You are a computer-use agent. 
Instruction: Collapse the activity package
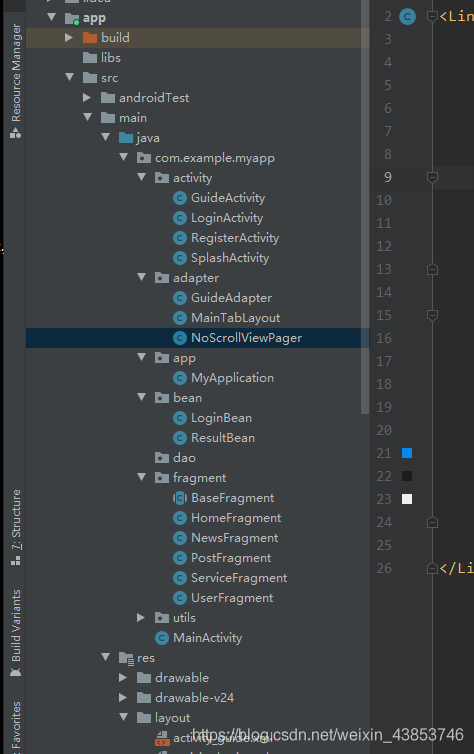coord(141,177)
